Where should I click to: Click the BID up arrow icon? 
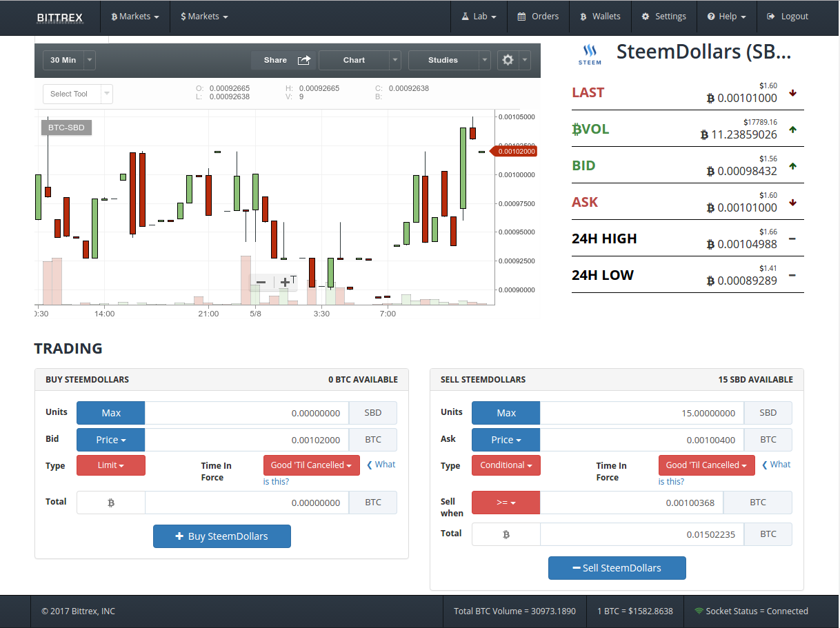tap(792, 165)
